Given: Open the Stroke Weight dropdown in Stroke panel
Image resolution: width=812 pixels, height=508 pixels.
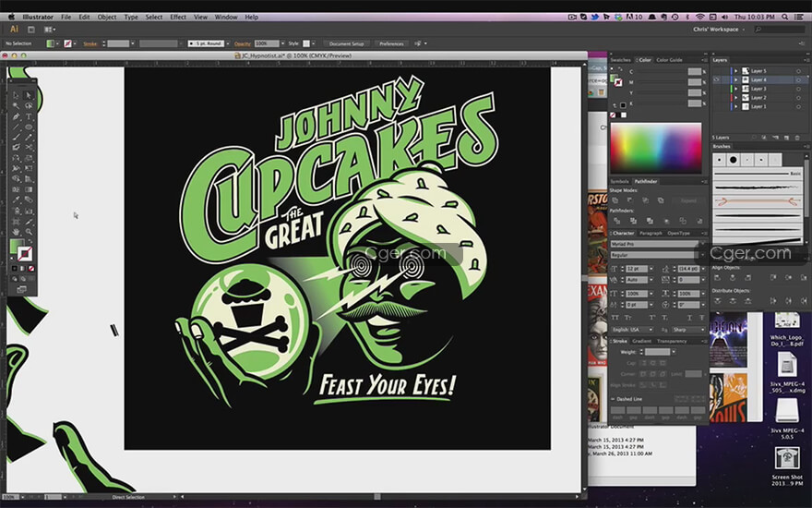Looking at the screenshot, I should [x=674, y=352].
